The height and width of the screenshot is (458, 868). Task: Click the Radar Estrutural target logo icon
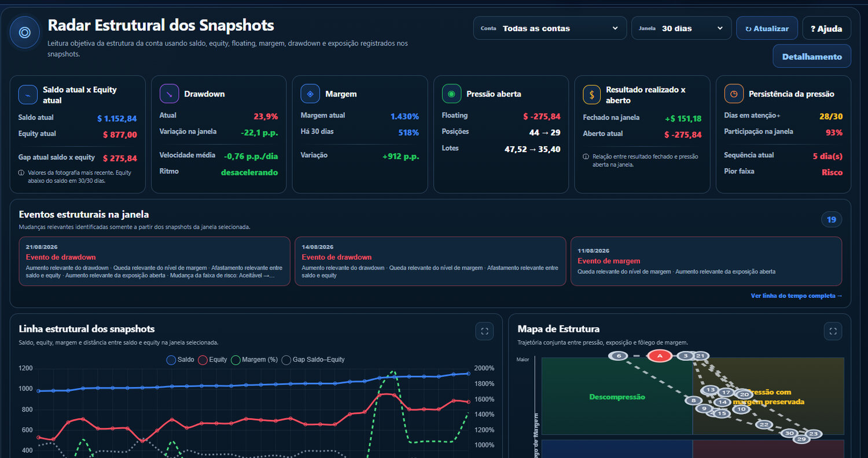coord(25,32)
